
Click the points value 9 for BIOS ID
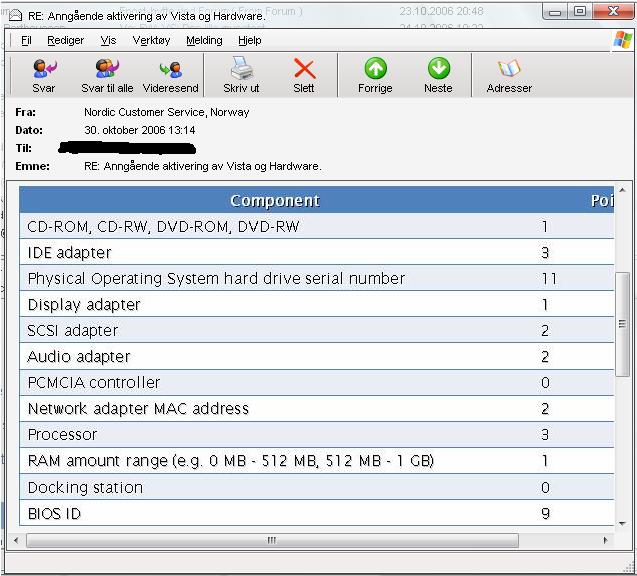[545, 513]
